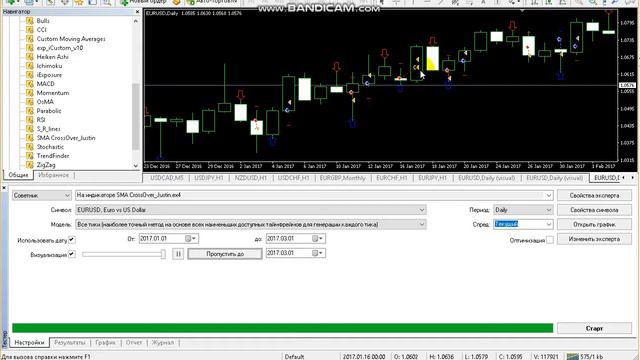Open calendar for the до end date

pyautogui.click(x=318, y=239)
